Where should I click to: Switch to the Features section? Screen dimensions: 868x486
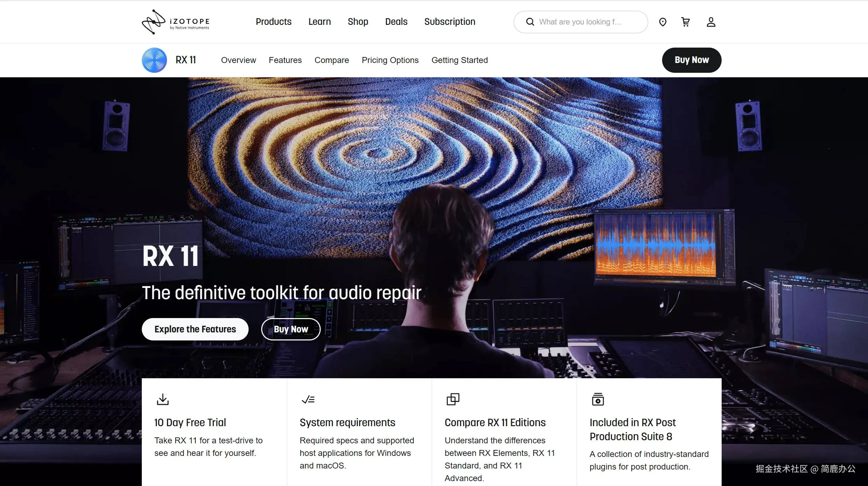(285, 60)
